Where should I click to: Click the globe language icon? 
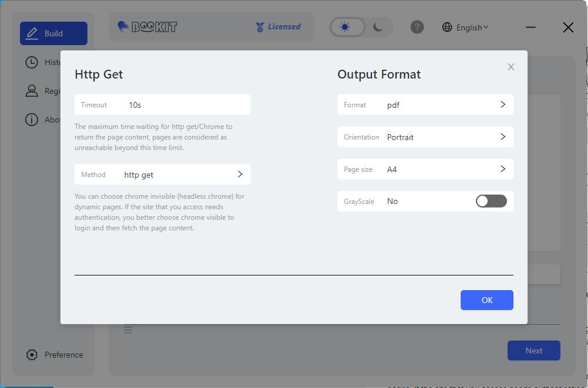point(447,27)
